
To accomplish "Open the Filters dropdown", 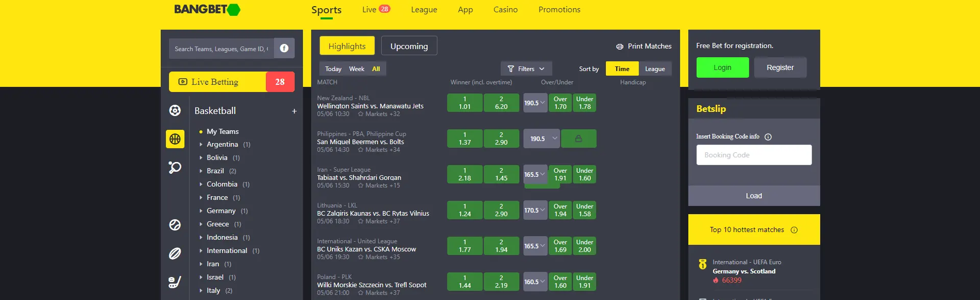I will point(526,69).
